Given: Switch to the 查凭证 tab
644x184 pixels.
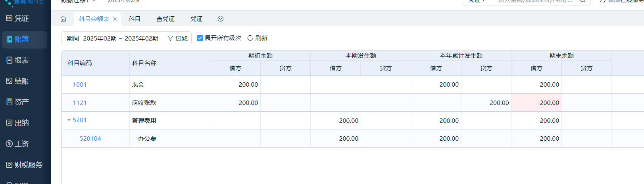Looking at the screenshot, I should coord(165,19).
